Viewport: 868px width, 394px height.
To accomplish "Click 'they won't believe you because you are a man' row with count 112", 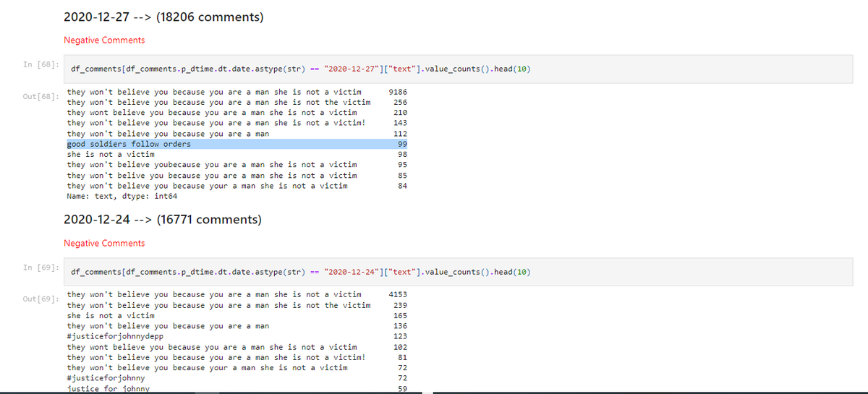I will [x=237, y=134].
